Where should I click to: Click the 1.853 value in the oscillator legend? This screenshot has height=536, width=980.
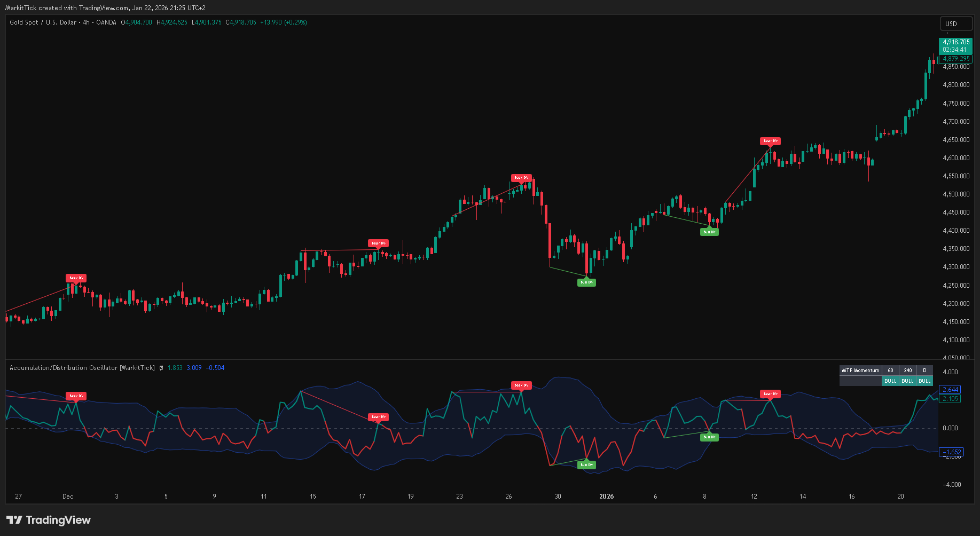tap(175, 368)
